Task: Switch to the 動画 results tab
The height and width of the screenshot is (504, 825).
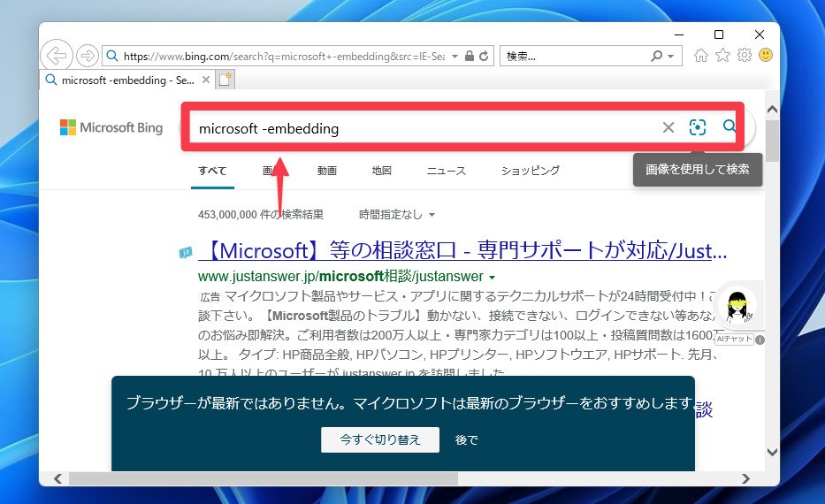Action: [327, 171]
